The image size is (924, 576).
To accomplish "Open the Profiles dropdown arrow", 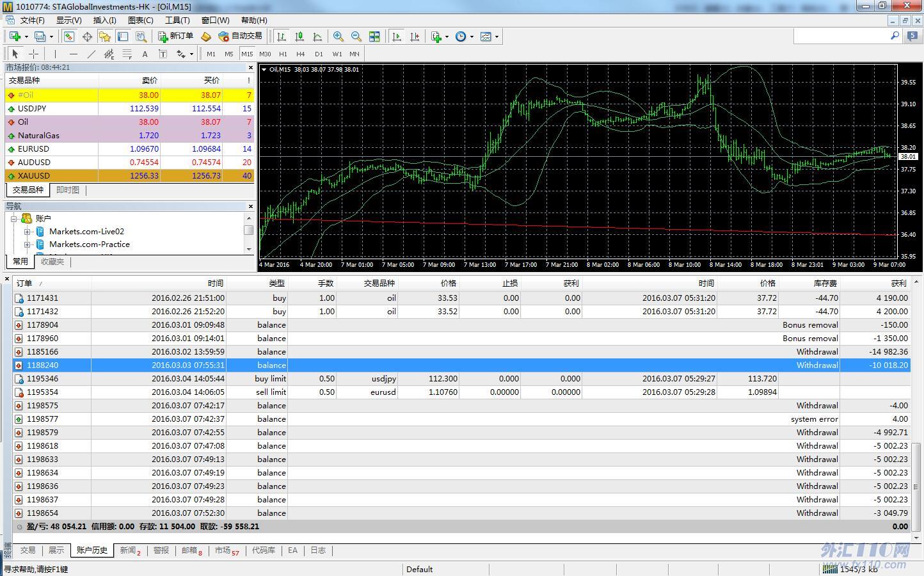I will pos(51,36).
